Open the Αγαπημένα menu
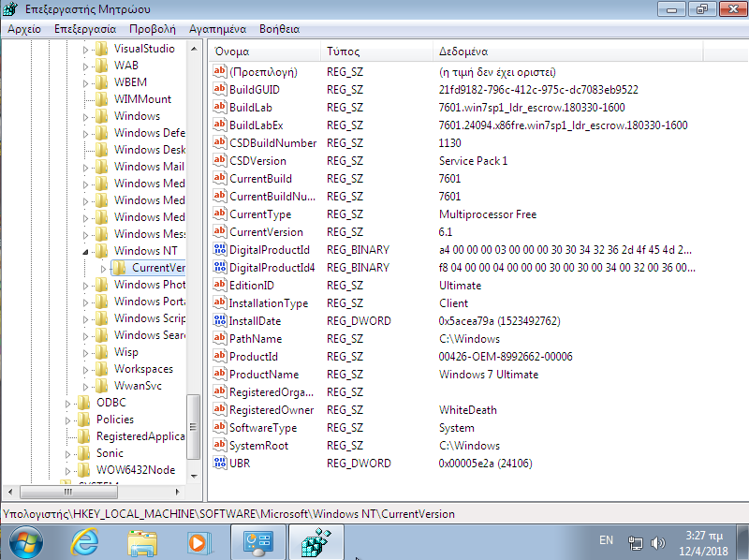The height and width of the screenshot is (560, 749). pyautogui.click(x=218, y=29)
